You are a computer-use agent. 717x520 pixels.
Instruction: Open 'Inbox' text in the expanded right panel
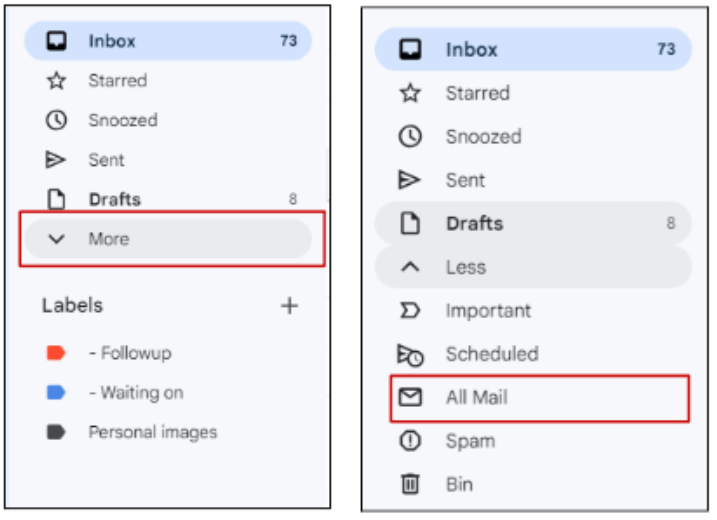471,49
